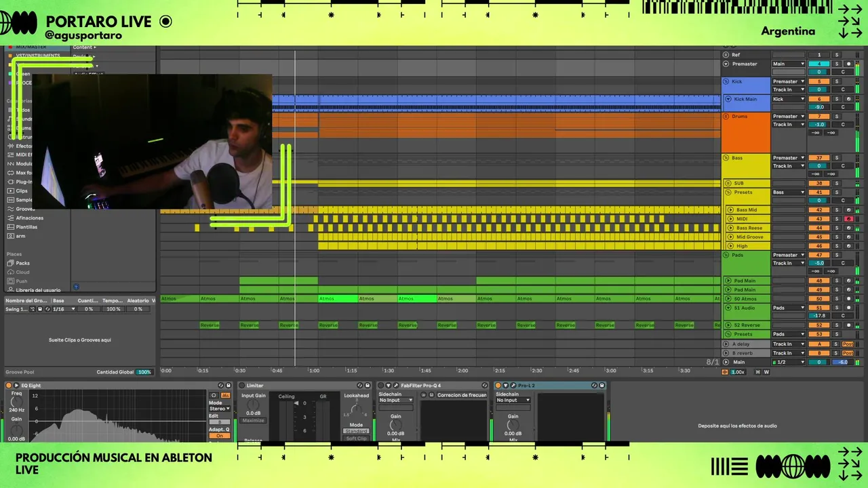Collapse the 51 Audio track
This screenshot has width=868, height=488.
coord(728,308)
